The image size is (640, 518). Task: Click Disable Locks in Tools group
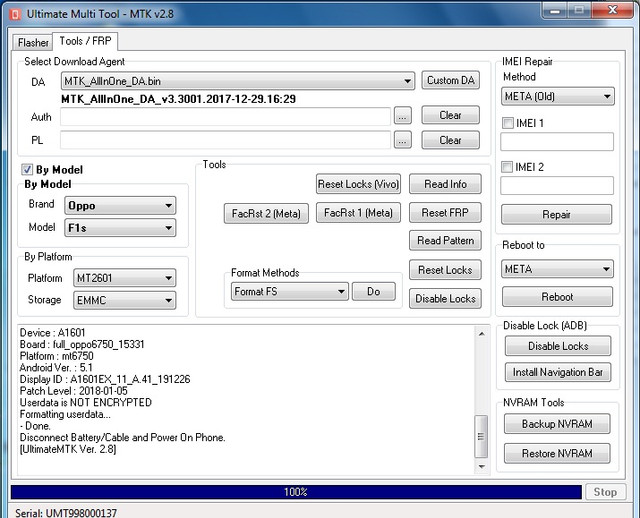pyautogui.click(x=445, y=299)
